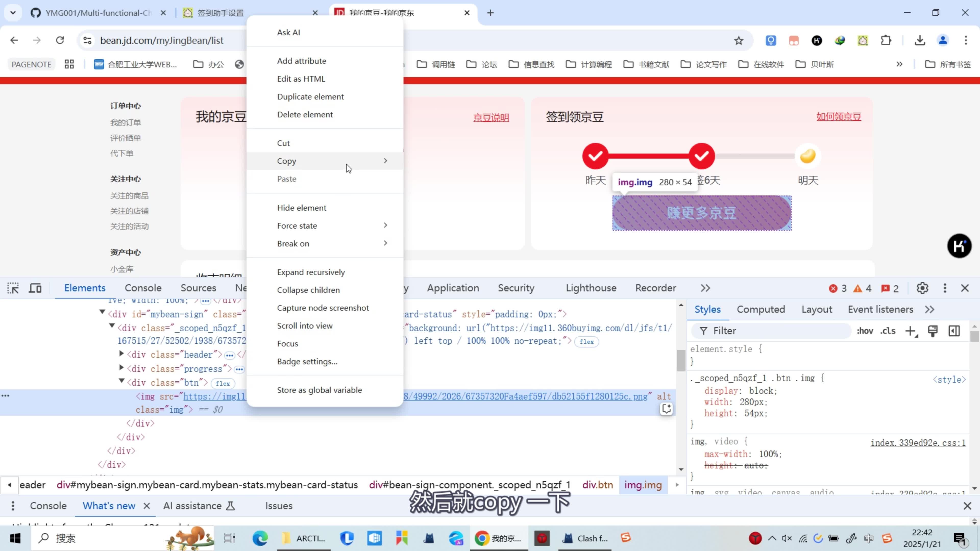The height and width of the screenshot is (551, 980).
Task: Open the Lighthouse tab
Action: (x=591, y=288)
